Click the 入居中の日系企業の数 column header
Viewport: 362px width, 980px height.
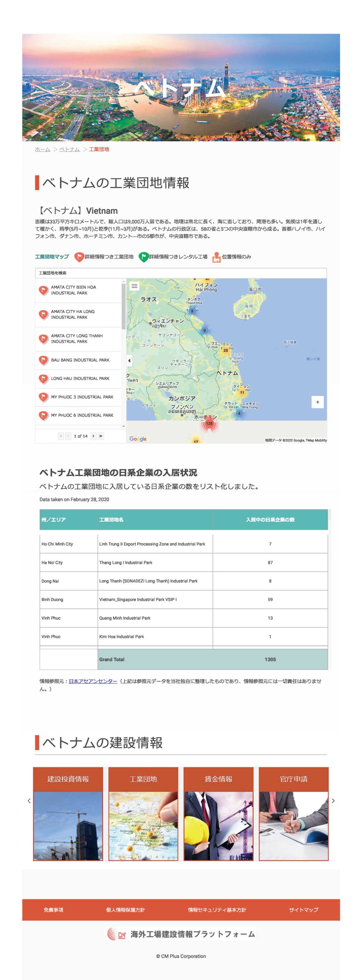click(270, 520)
